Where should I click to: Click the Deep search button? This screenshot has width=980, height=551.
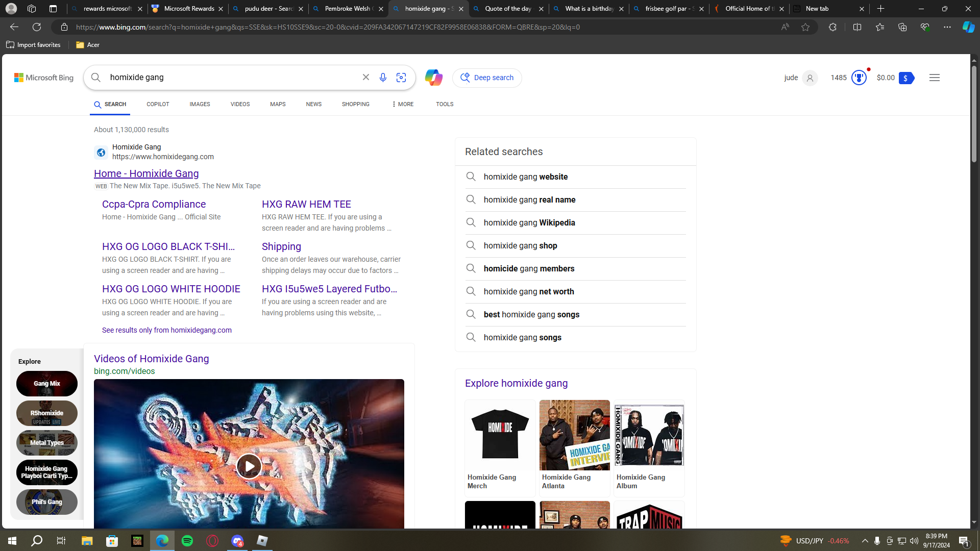pos(487,78)
